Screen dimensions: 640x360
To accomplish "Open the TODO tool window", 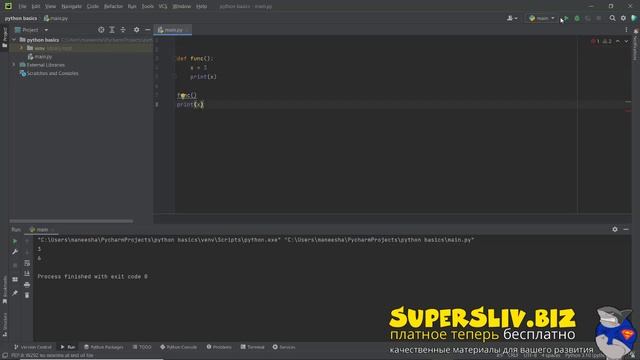I will tap(142, 347).
